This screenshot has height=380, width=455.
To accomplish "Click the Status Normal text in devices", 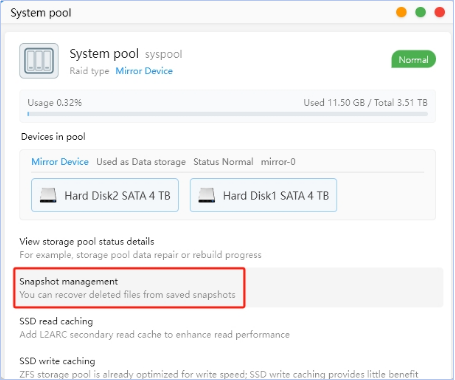I will click(x=223, y=162).
